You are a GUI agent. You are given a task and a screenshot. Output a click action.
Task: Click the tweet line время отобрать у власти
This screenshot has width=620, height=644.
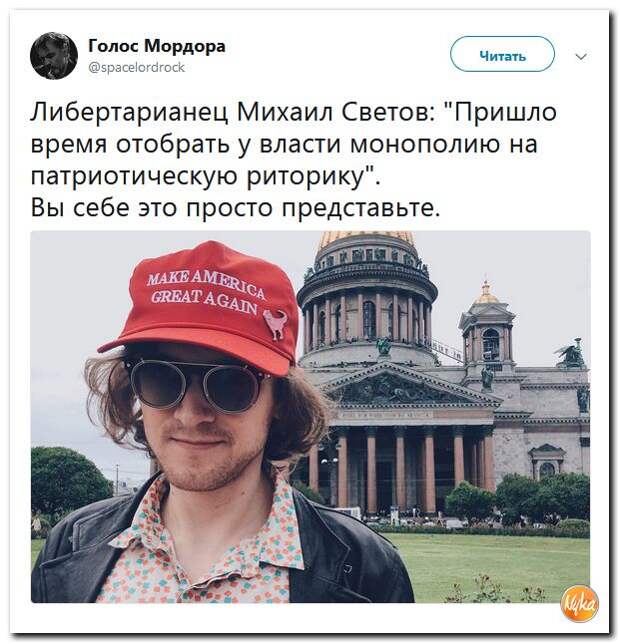coord(284,144)
